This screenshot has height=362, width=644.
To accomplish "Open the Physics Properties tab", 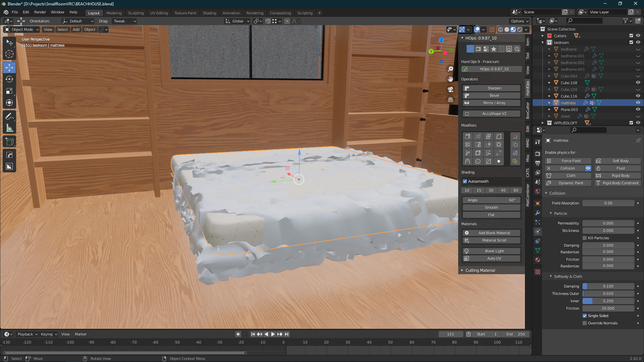I will point(537,231).
